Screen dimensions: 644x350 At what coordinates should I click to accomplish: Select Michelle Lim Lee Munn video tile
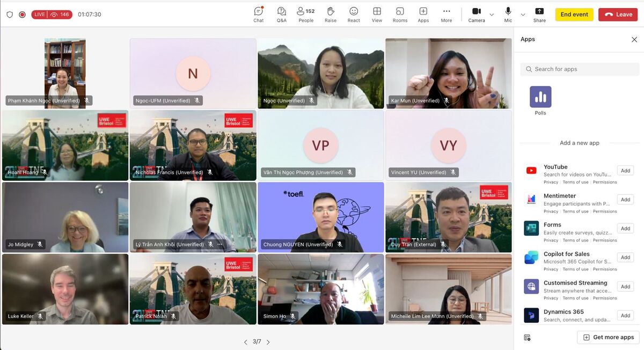click(448, 289)
